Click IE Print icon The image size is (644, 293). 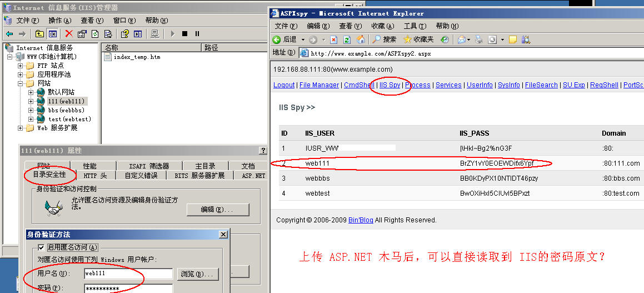tap(479, 39)
